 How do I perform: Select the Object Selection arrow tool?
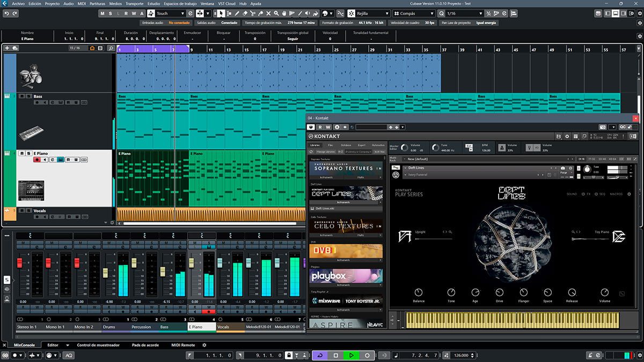[221, 13]
